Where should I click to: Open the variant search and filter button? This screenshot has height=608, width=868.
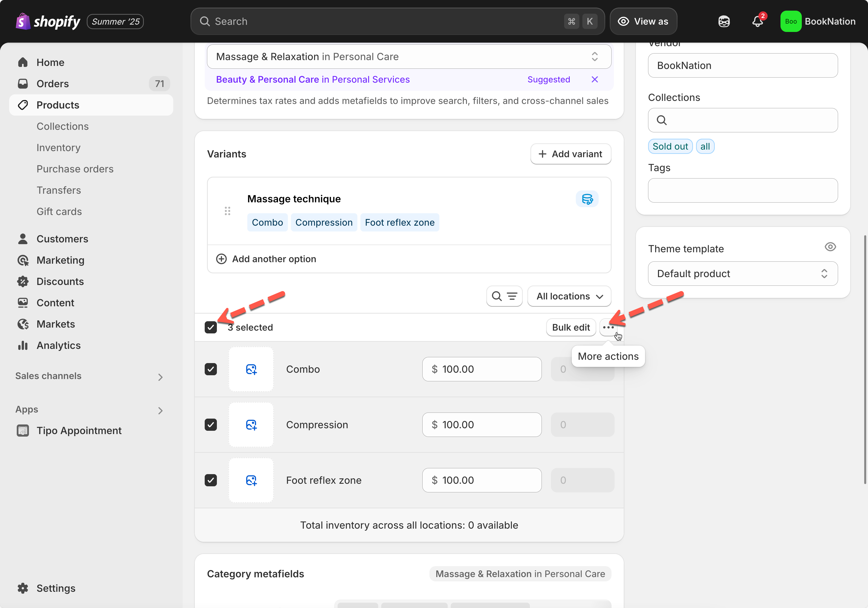tap(504, 296)
